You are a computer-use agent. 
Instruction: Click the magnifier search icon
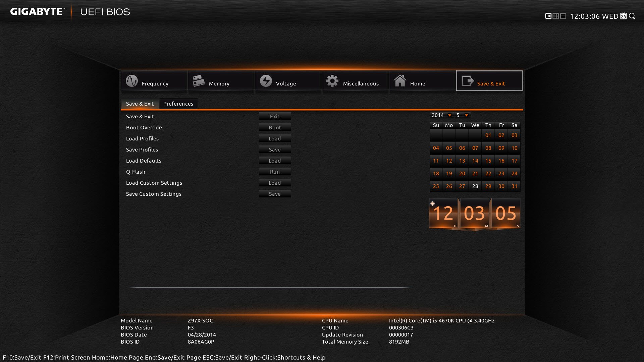632,16
